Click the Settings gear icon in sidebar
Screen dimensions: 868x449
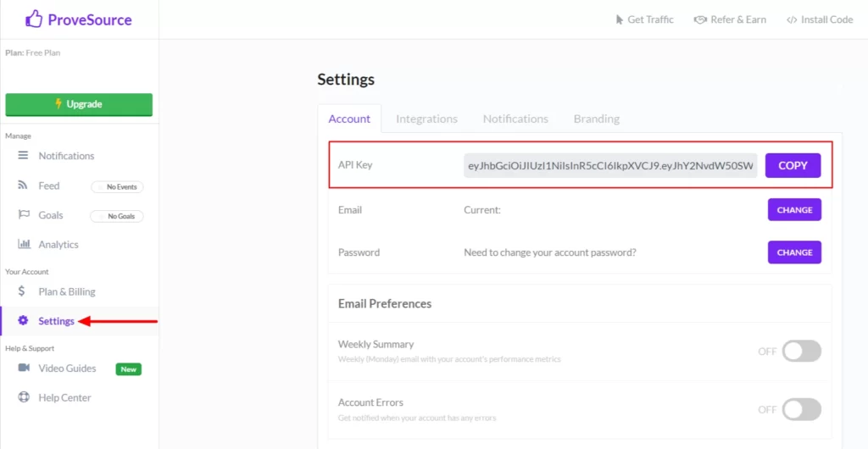point(23,321)
